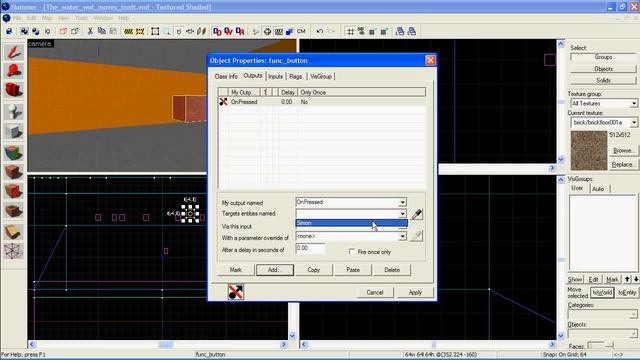Click the Load Window State icon
The image size is (640, 360).
[x=400, y=31]
